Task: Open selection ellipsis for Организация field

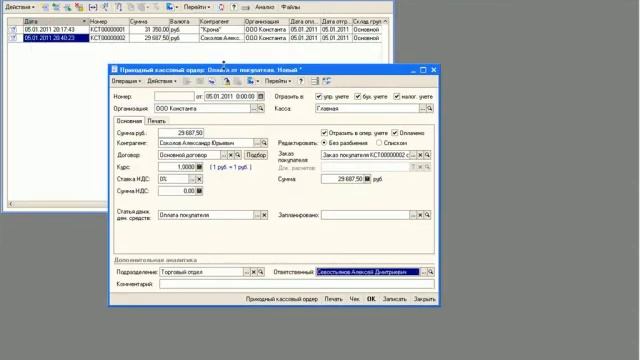Action: [x=254, y=109]
